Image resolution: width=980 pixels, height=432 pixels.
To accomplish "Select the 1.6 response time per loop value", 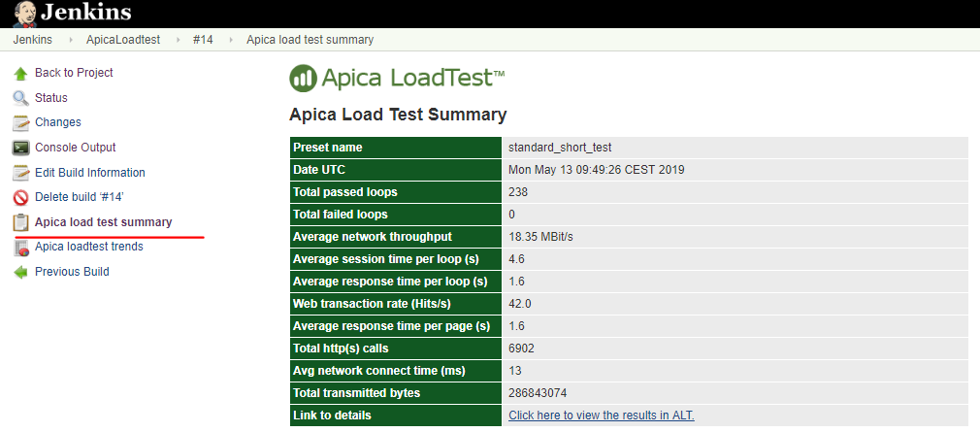I will tap(516, 282).
